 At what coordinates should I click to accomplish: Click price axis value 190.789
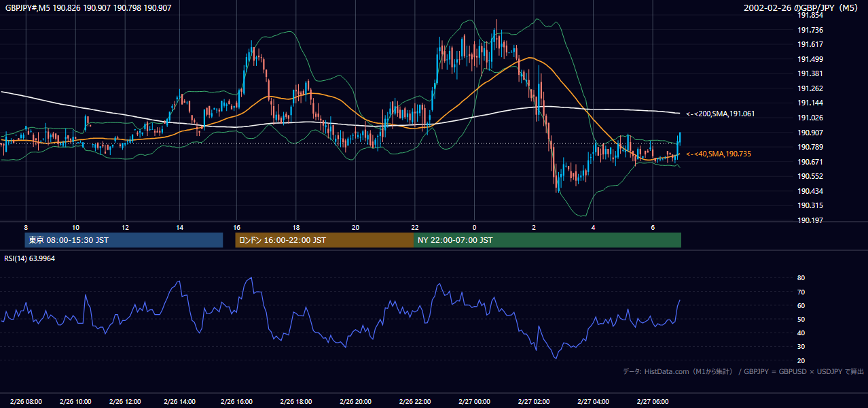[810, 147]
